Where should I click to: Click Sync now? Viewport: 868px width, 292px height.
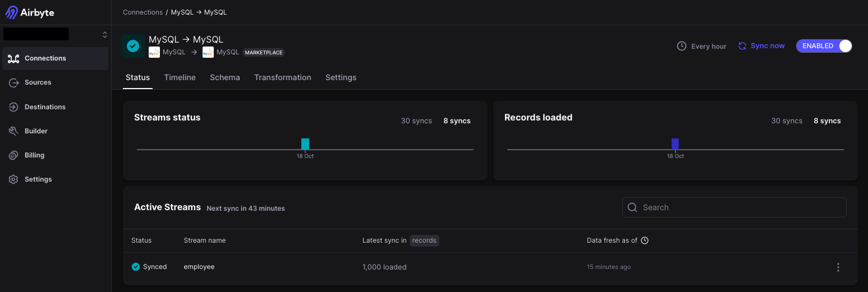[x=761, y=46]
